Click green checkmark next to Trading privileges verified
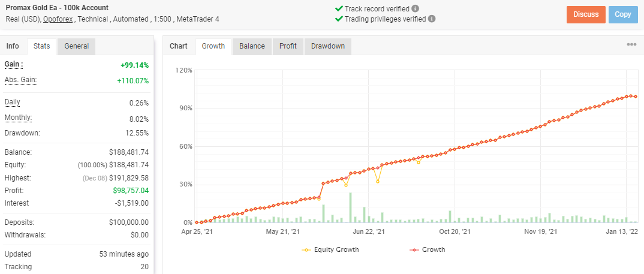Viewport: 644px width, 274px height. click(339, 19)
